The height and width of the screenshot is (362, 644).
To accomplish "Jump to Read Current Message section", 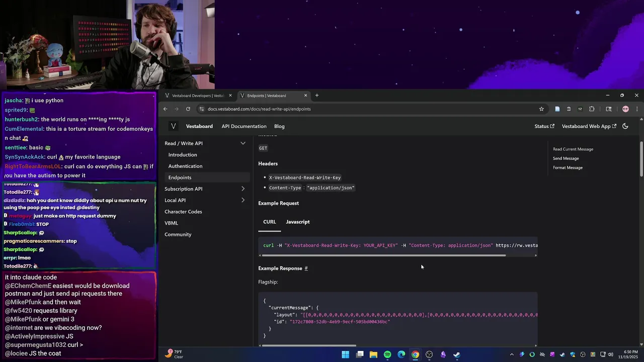I will [573, 149].
